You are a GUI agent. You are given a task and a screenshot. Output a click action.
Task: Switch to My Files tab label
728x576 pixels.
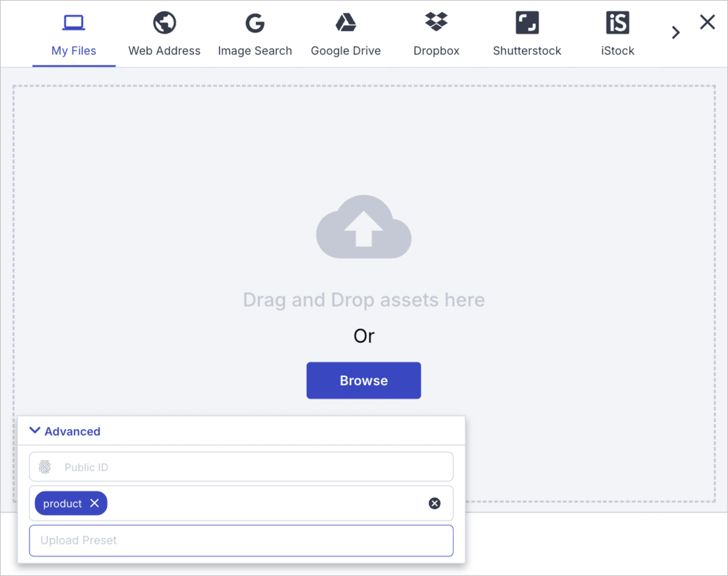tap(73, 51)
